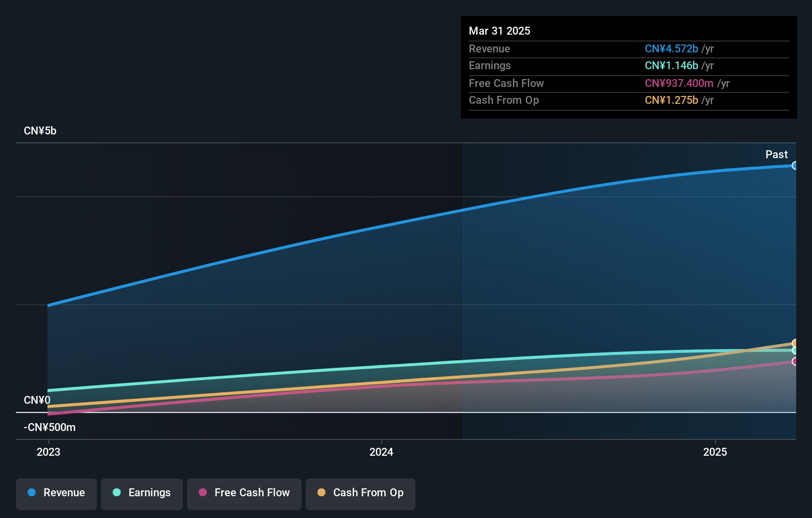Toggle the Cash From Op legend button
The width and height of the screenshot is (812, 518).
[361, 494]
